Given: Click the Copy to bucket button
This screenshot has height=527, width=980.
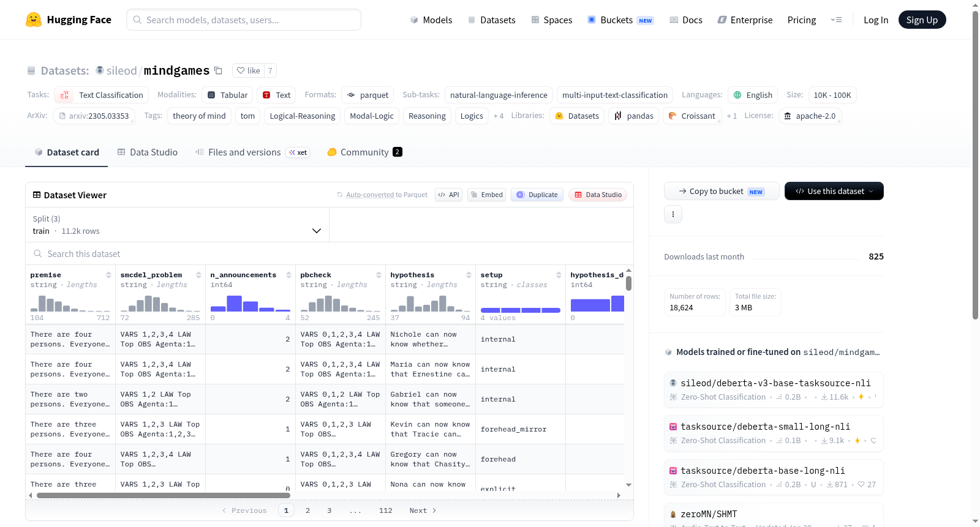Looking at the screenshot, I should [722, 191].
